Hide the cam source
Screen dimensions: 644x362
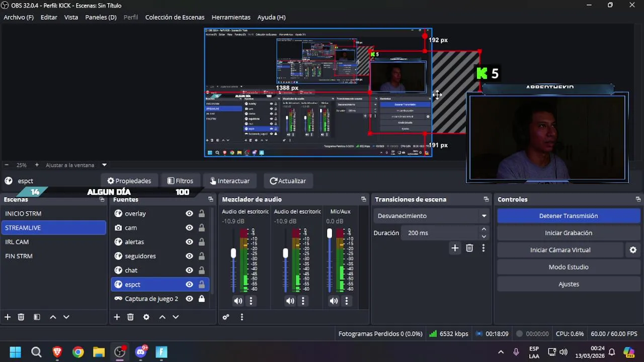(189, 228)
